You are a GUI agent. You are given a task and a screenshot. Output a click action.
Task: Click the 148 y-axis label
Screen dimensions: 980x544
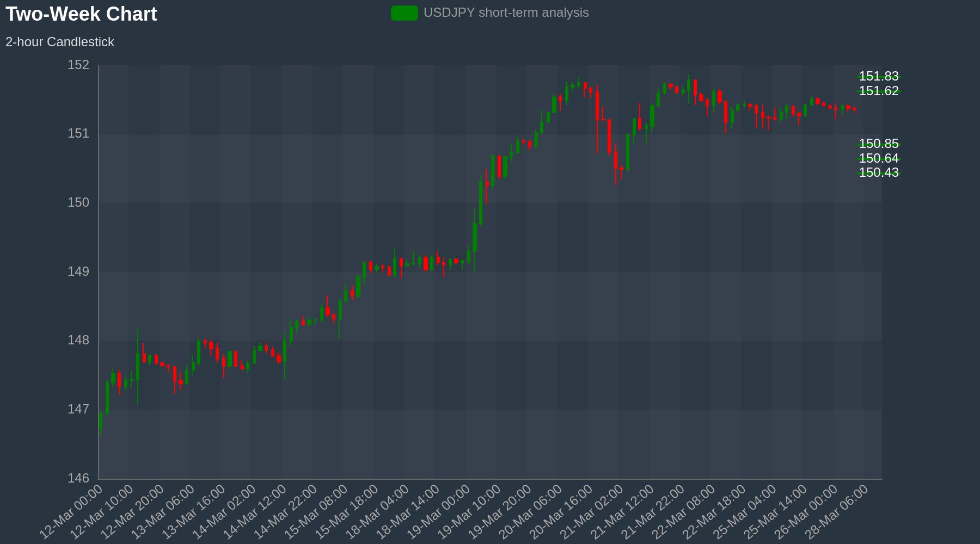[x=78, y=341]
